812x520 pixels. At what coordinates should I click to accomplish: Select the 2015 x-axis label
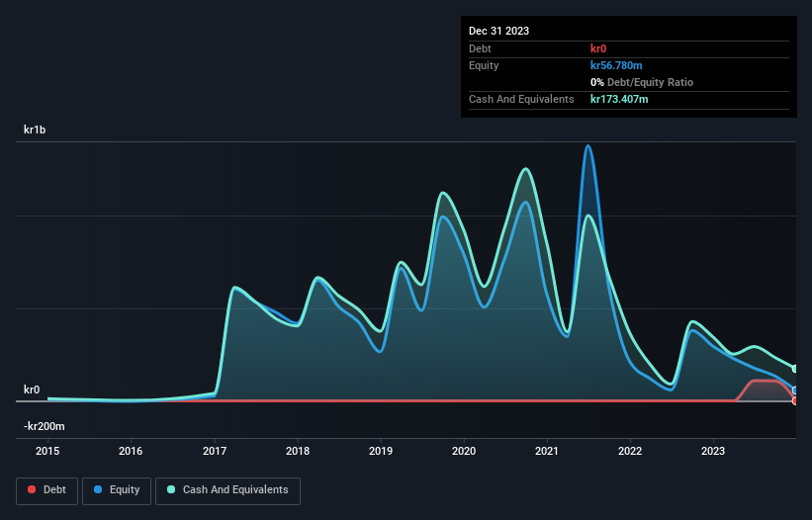47,451
